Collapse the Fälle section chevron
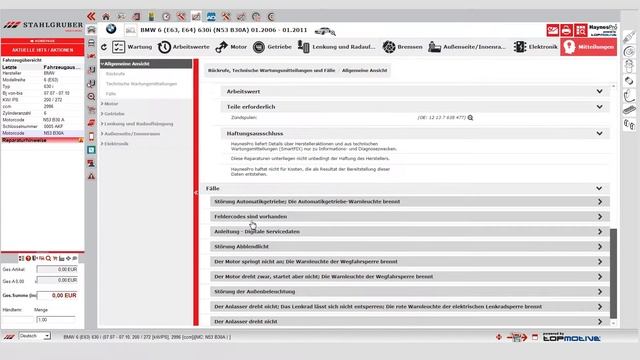Screen dimensions: 640x360 click(x=599, y=188)
